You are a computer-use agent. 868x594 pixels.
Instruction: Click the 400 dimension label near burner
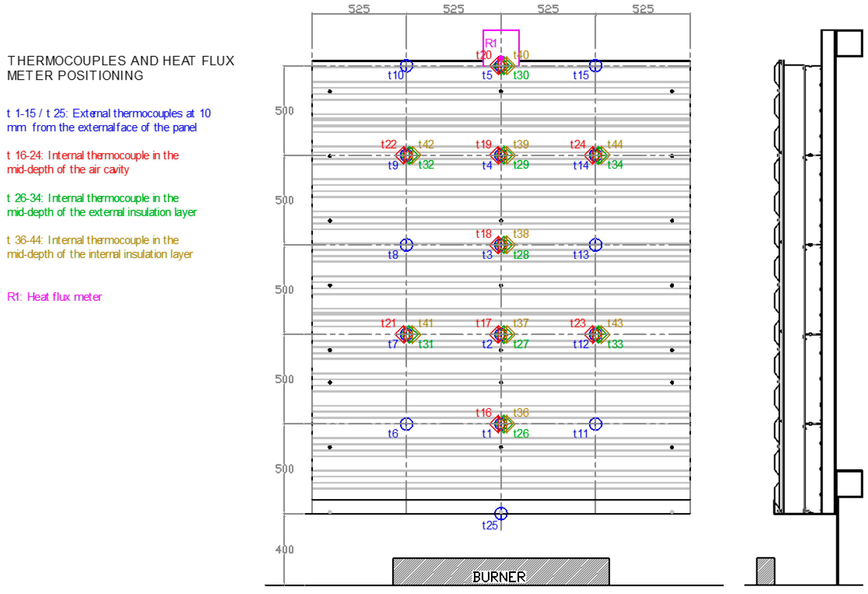pyautogui.click(x=284, y=550)
